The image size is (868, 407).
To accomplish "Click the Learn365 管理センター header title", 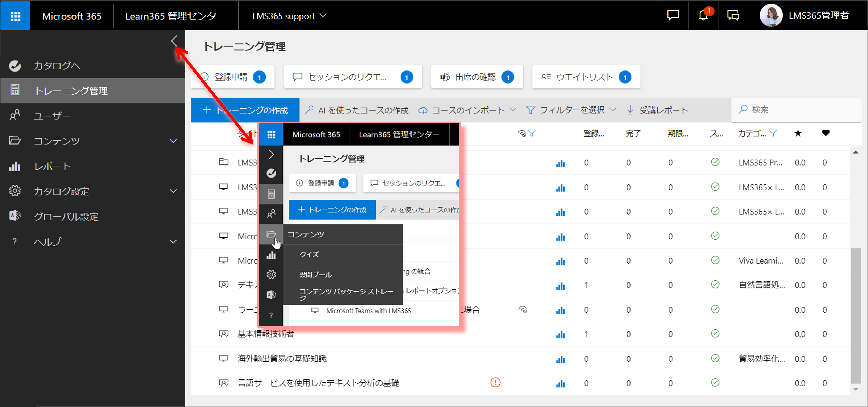I will click(175, 16).
